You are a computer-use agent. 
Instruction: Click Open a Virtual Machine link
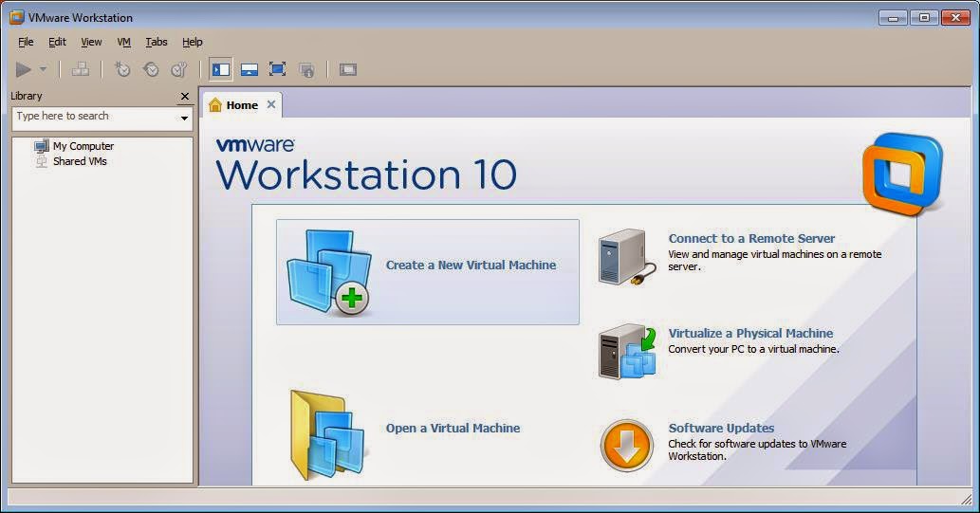coord(453,428)
